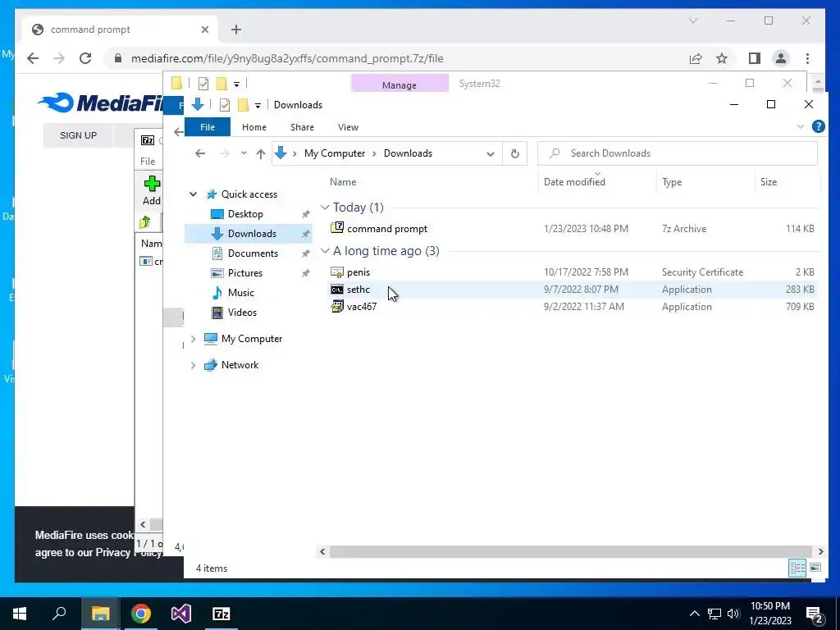Open the File menu in 7-Zip window
This screenshot has height=630, width=840.
click(x=148, y=162)
